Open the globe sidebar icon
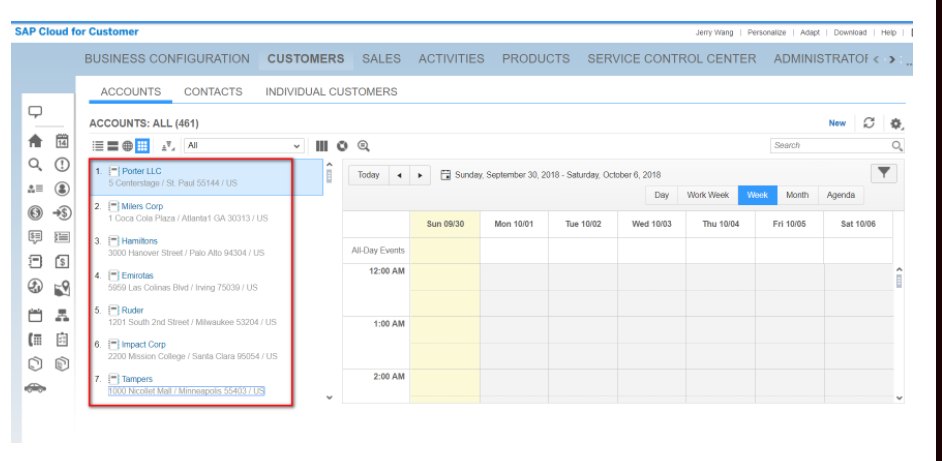Screen dimensions: 942x461 pyautogui.click(x=35, y=287)
